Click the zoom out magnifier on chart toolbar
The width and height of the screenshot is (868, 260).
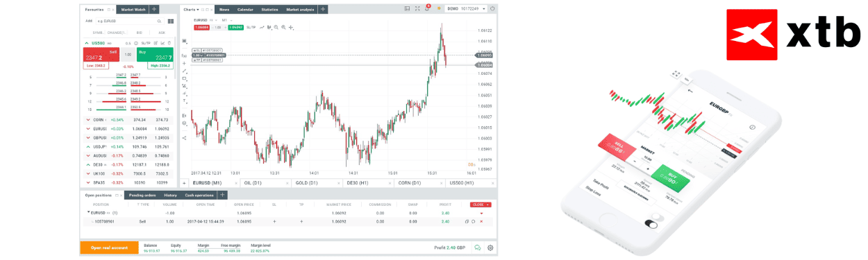pos(276,27)
